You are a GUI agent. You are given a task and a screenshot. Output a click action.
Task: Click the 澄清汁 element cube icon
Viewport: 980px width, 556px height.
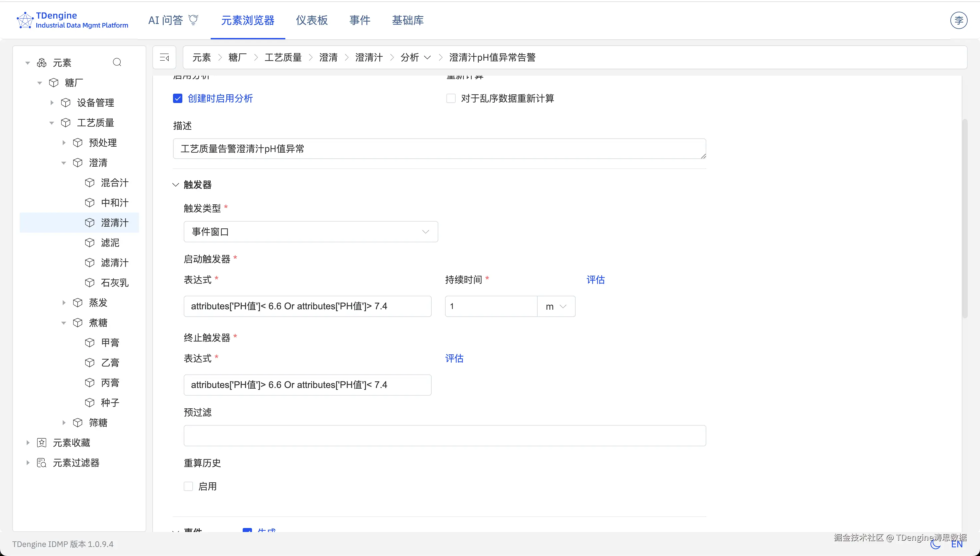[90, 223]
